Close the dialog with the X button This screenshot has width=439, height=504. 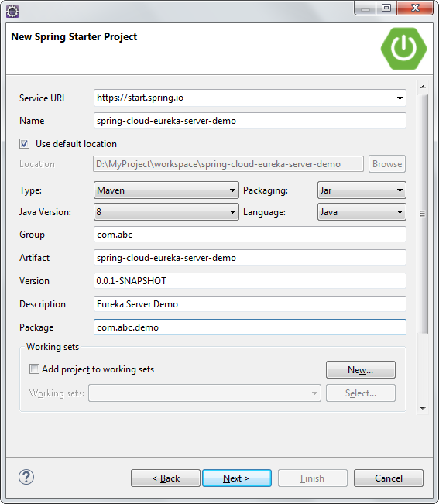[x=415, y=8]
